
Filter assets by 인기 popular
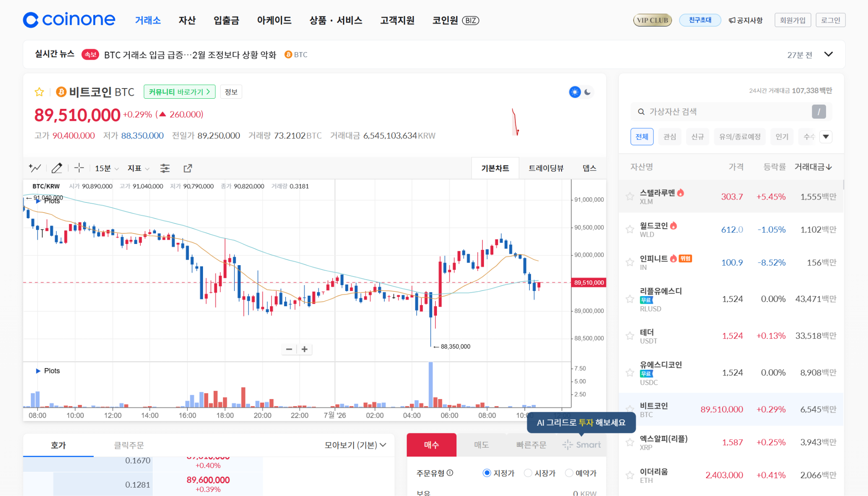[782, 137]
